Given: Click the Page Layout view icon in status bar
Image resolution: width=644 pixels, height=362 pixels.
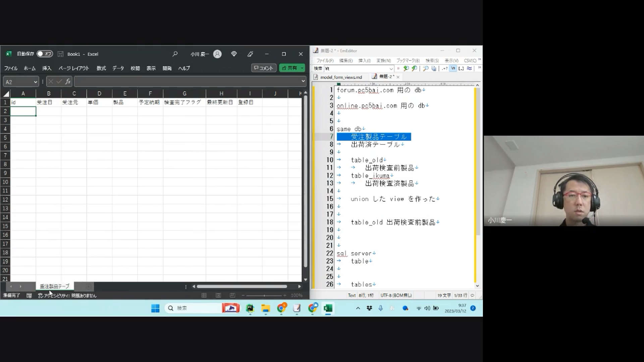Looking at the screenshot, I should click(218, 295).
